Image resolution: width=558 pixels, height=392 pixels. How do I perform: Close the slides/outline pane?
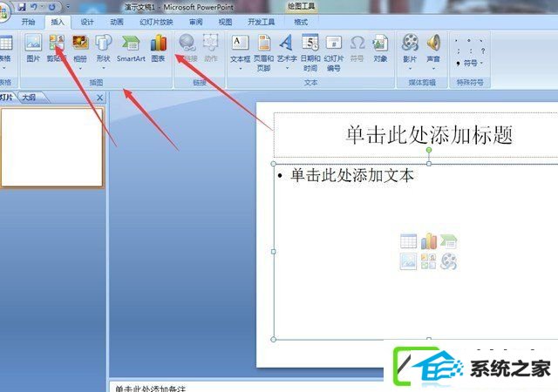point(99,98)
